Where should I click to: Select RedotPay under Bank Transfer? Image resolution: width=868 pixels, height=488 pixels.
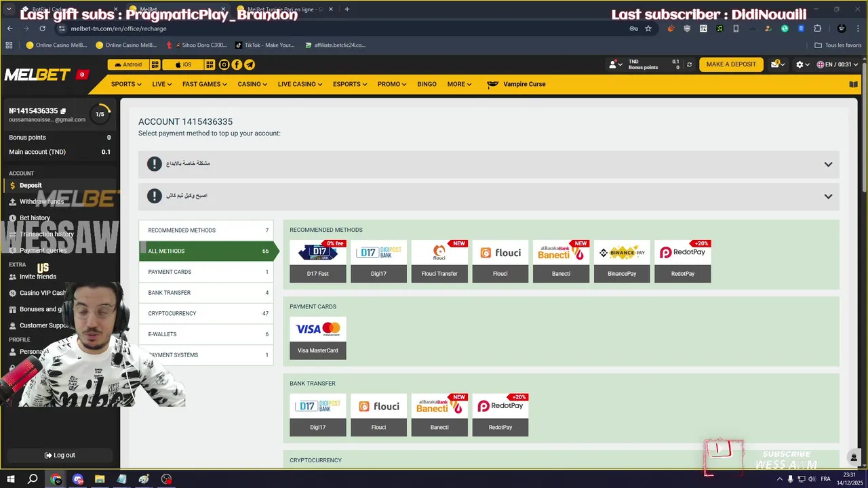[500, 415]
